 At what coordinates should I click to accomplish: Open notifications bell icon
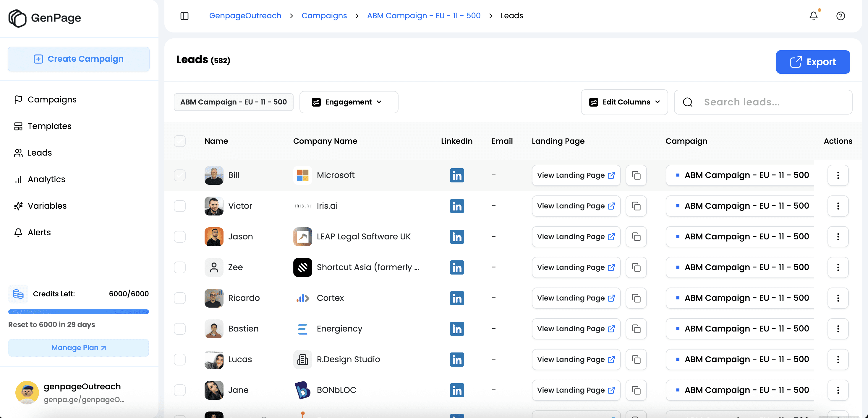coord(813,16)
